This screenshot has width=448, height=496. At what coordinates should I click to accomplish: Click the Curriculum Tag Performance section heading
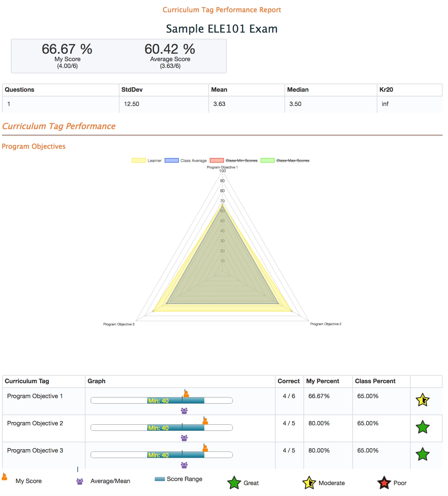tap(59, 126)
